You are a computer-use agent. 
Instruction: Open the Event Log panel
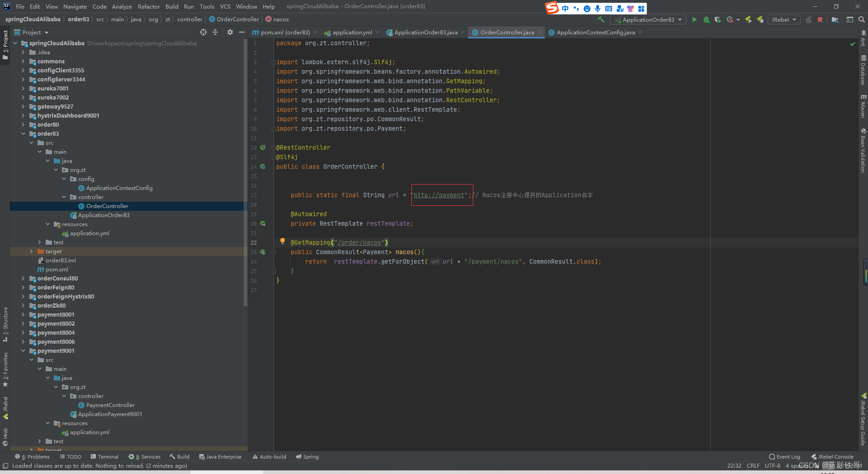784,456
